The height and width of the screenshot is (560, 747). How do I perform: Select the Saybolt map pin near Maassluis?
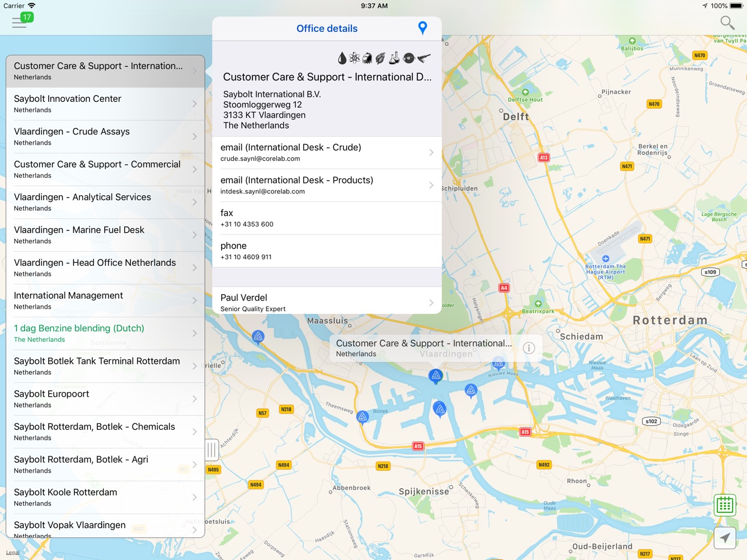pyautogui.click(x=258, y=337)
